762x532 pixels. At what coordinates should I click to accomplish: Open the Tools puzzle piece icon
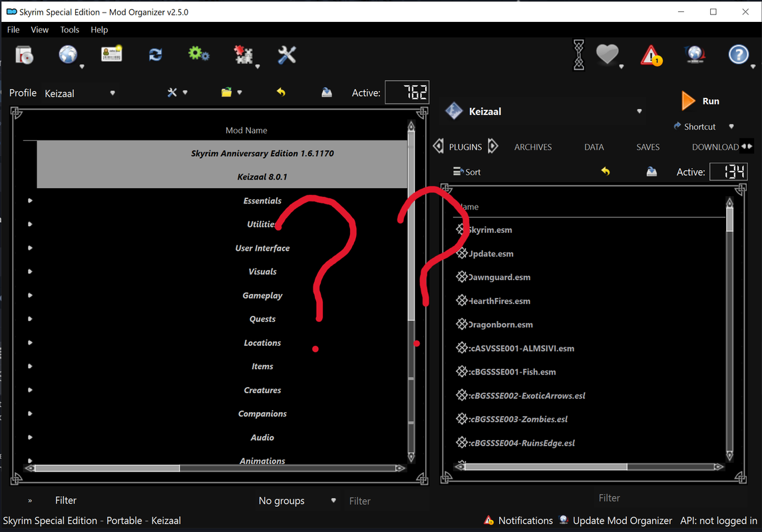tap(243, 55)
